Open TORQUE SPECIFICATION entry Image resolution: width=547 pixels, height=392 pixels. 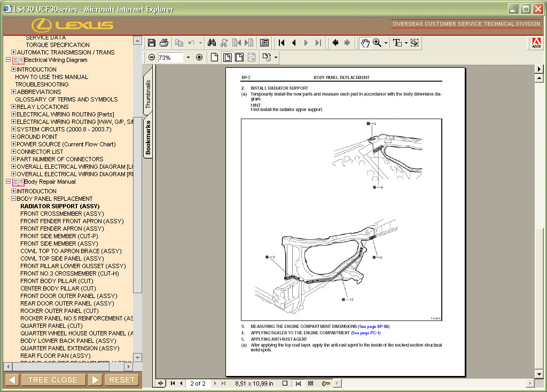pos(58,45)
